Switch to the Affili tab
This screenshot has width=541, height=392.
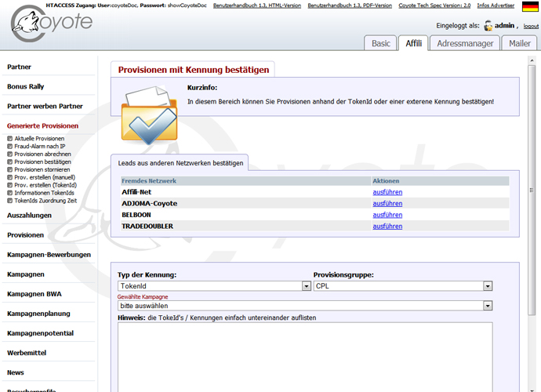tap(413, 43)
